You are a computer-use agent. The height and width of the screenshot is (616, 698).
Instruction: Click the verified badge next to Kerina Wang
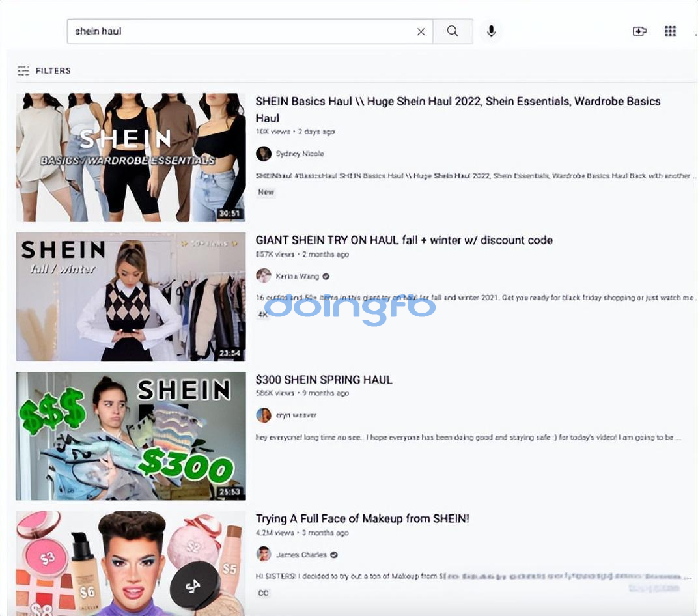click(326, 276)
